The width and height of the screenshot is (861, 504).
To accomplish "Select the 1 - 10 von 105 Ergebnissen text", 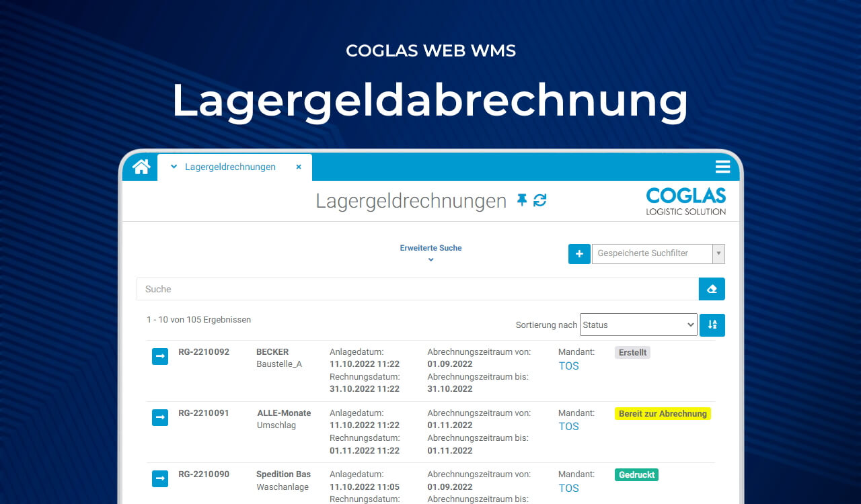I will pyautogui.click(x=198, y=320).
